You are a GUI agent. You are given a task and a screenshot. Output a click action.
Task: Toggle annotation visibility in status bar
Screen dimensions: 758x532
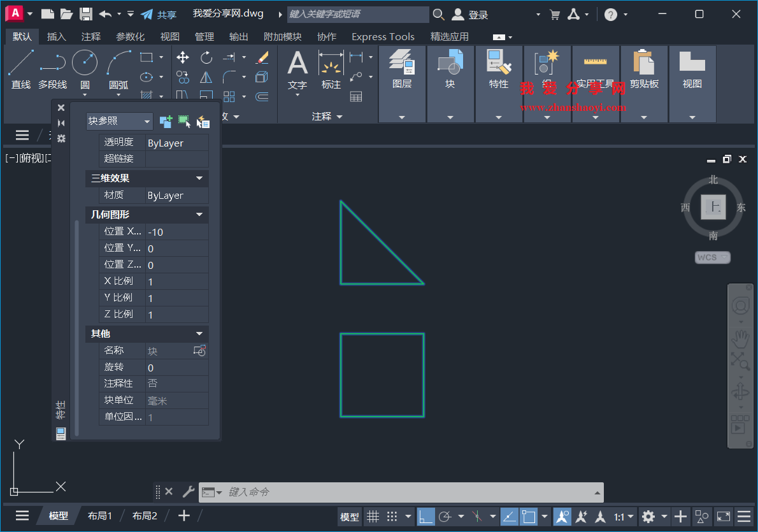pyautogui.click(x=562, y=517)
